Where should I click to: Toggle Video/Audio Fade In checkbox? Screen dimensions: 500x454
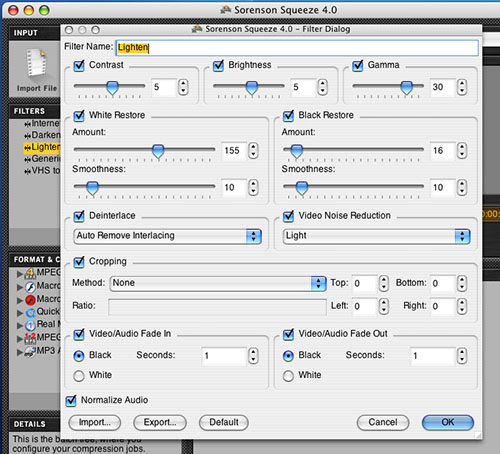pos(79,334)
